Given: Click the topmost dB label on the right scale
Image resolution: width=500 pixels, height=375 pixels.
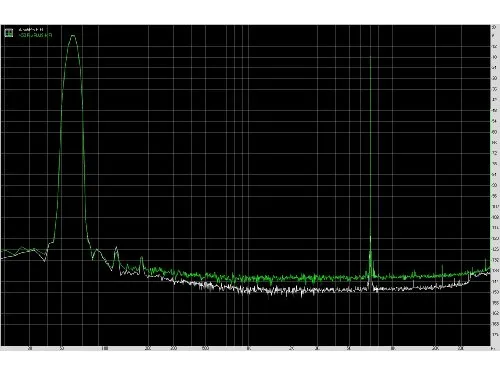Looking at the screenshot, I should pyautogui.click(x=494, y=27).
